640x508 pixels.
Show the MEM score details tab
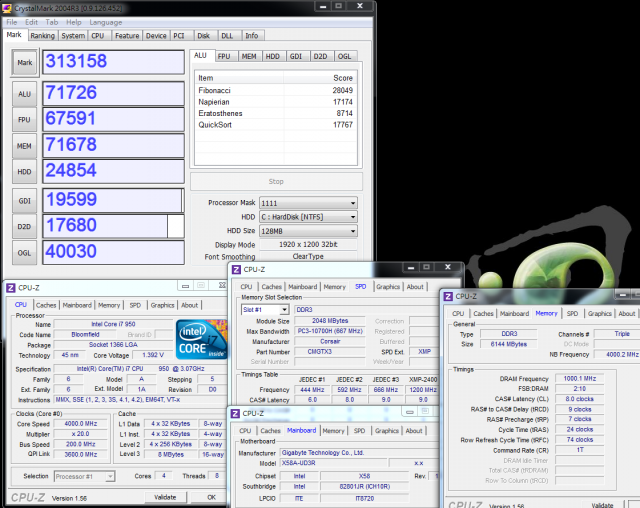click(x=249, y=56)
